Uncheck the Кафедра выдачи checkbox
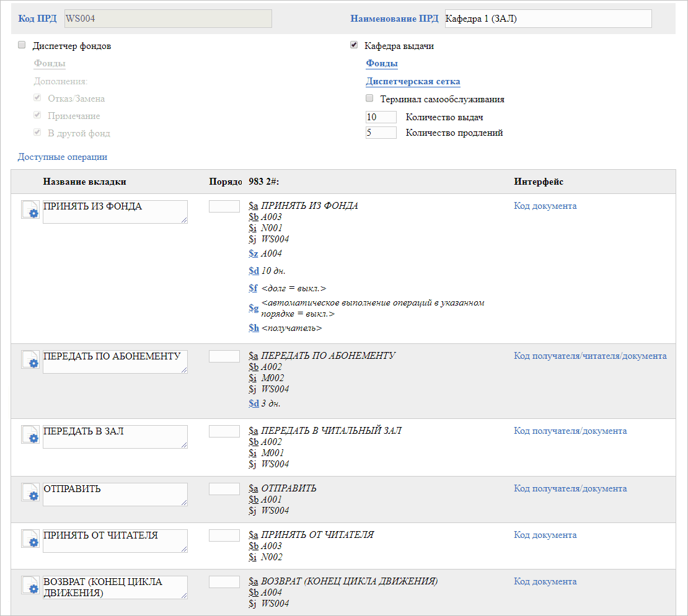Viewport: 688px width, 616px height. coord(354,45)
